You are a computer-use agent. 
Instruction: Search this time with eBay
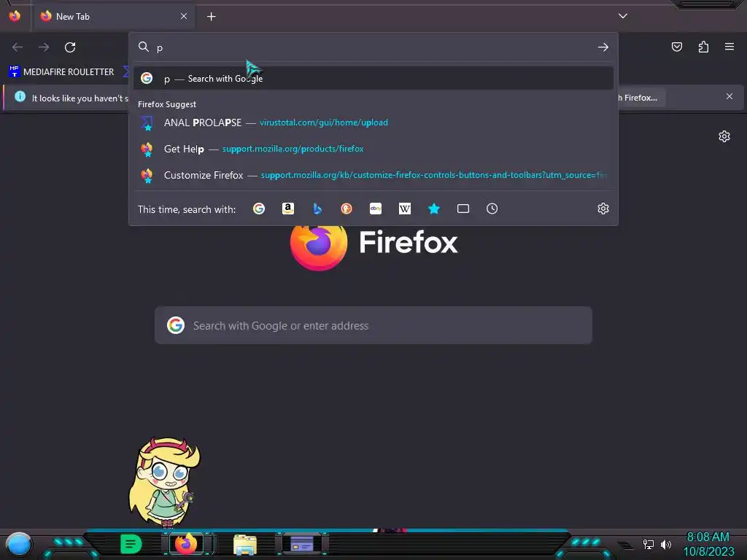pos(376,209)
